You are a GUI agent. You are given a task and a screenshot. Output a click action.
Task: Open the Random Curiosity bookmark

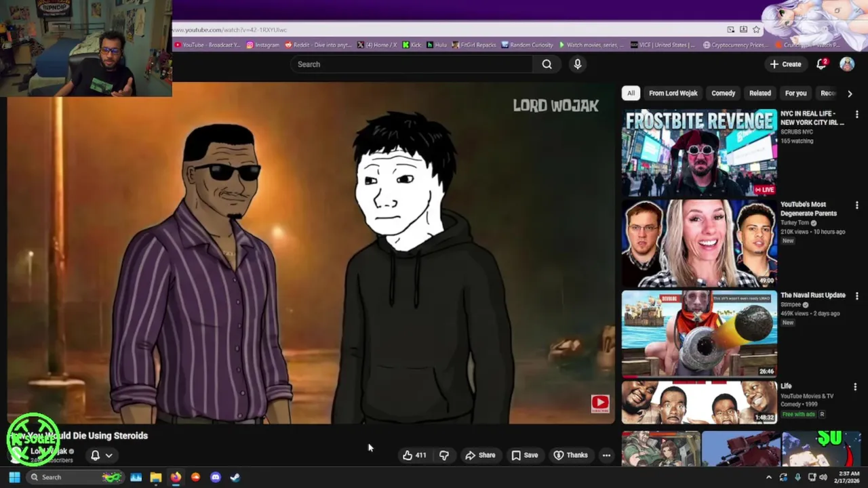(528, 45)
